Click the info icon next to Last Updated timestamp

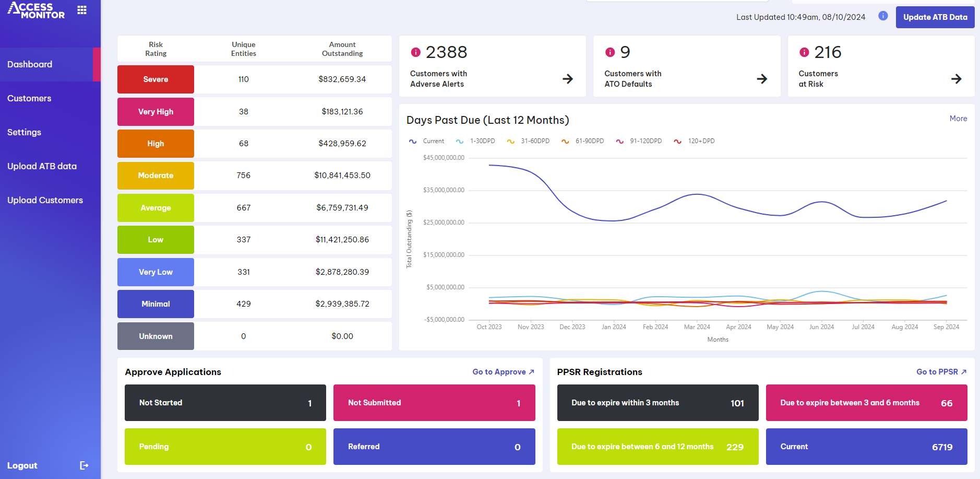coord(883,16)
